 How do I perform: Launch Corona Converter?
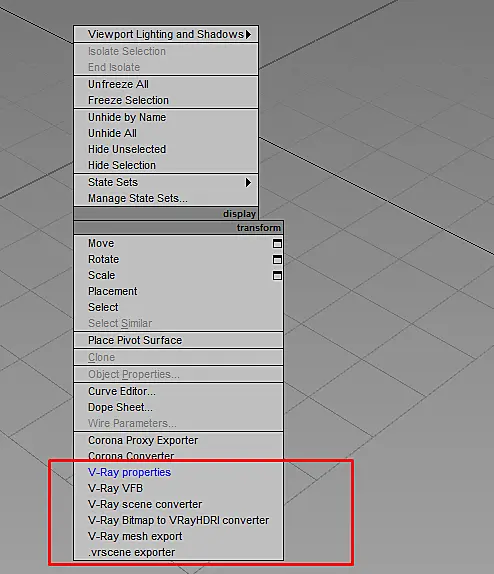click(178, 456)
